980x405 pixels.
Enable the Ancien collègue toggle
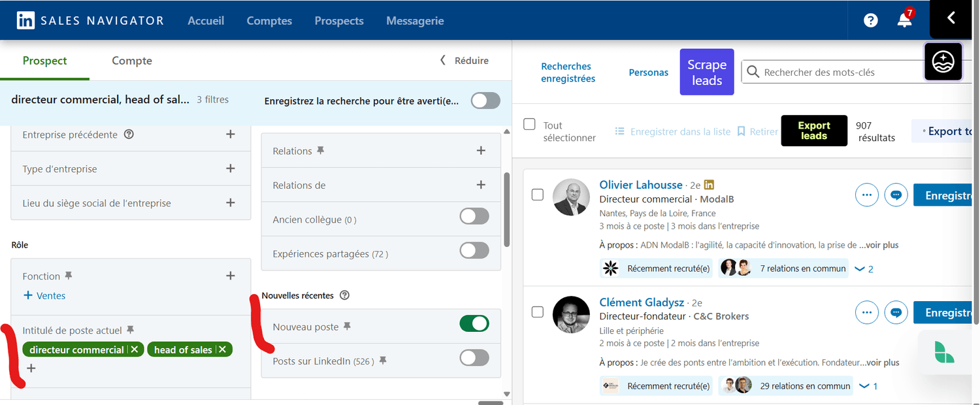(474, 216)
